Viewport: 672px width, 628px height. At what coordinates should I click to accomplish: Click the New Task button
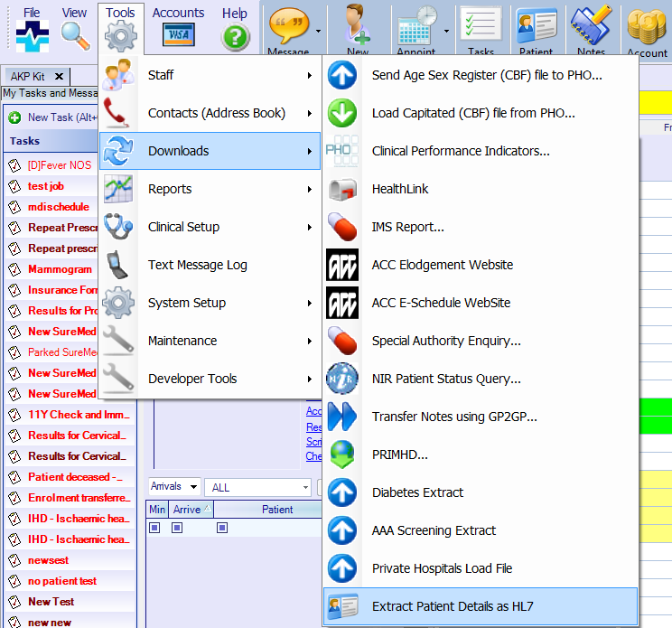tap(54, 117)
